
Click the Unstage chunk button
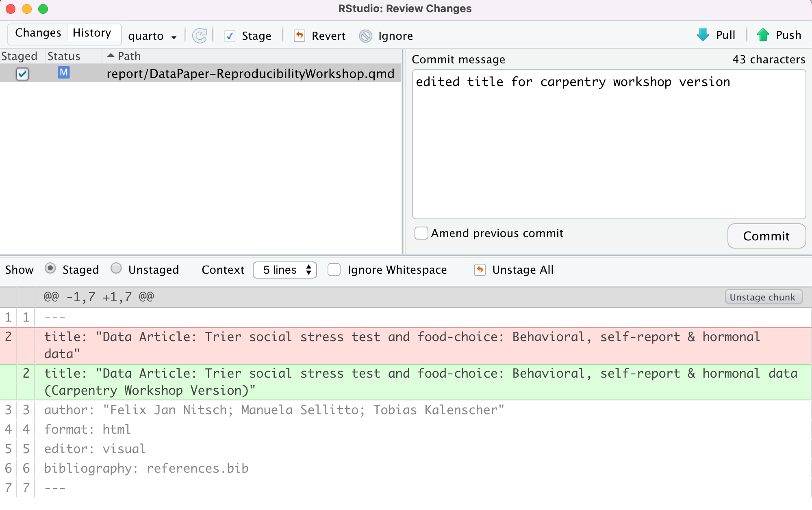point(763,297)
